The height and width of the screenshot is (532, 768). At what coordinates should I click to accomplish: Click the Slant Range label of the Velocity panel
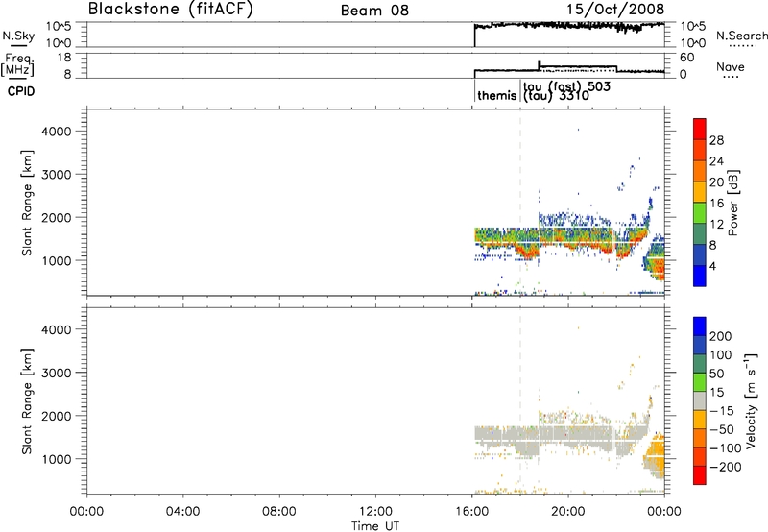pos(27,400)
